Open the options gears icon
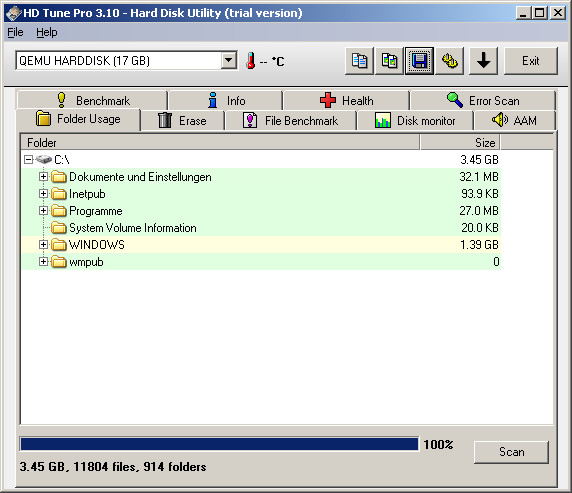Screen dimensions: 572x493 [449, 61]
